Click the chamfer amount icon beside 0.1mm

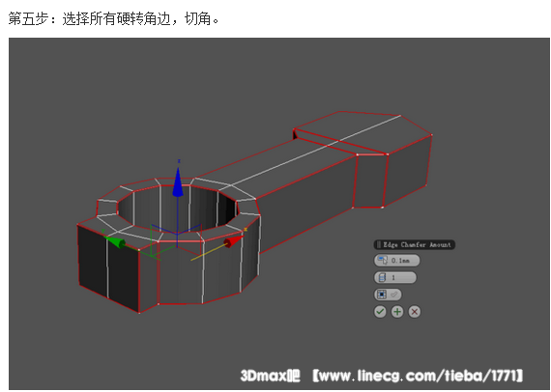coord(382,261)
